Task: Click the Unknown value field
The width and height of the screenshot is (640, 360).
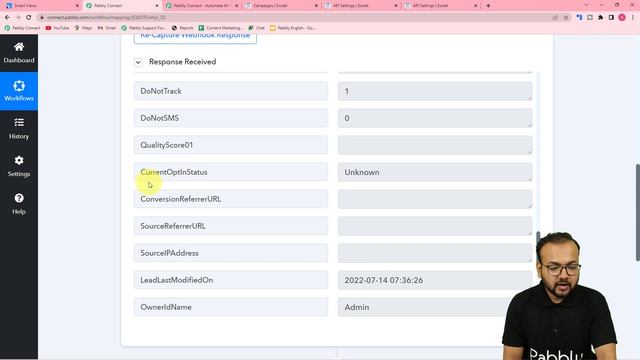Action: tap(435, 172)
